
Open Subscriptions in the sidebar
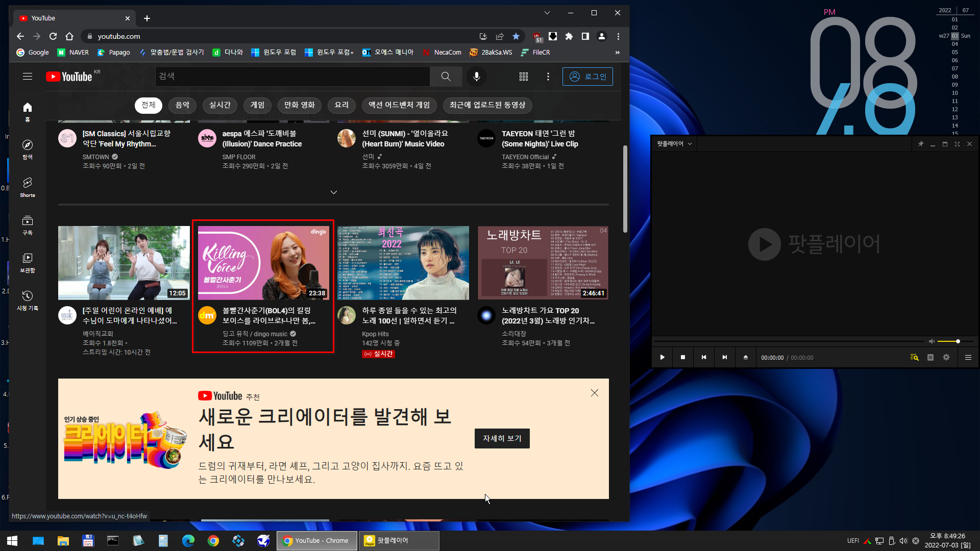(x=28, y=225)
